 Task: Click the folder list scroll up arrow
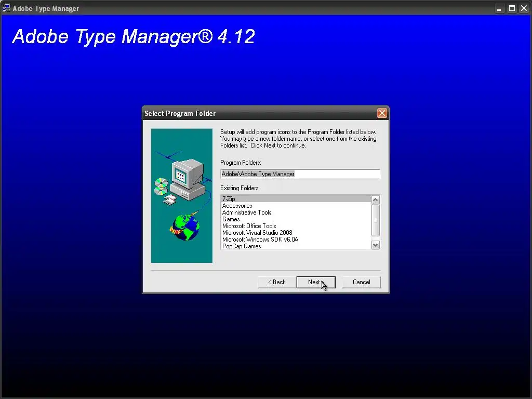375,199
